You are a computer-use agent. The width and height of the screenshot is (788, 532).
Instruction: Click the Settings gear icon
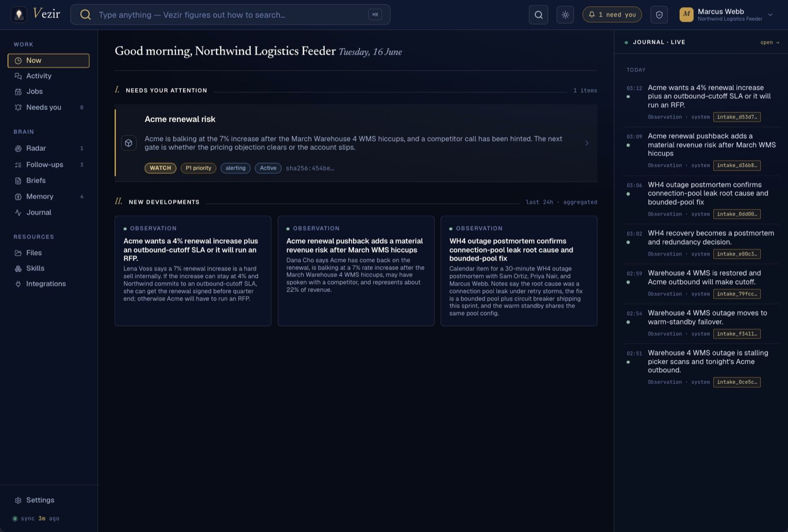click(18, 500)
